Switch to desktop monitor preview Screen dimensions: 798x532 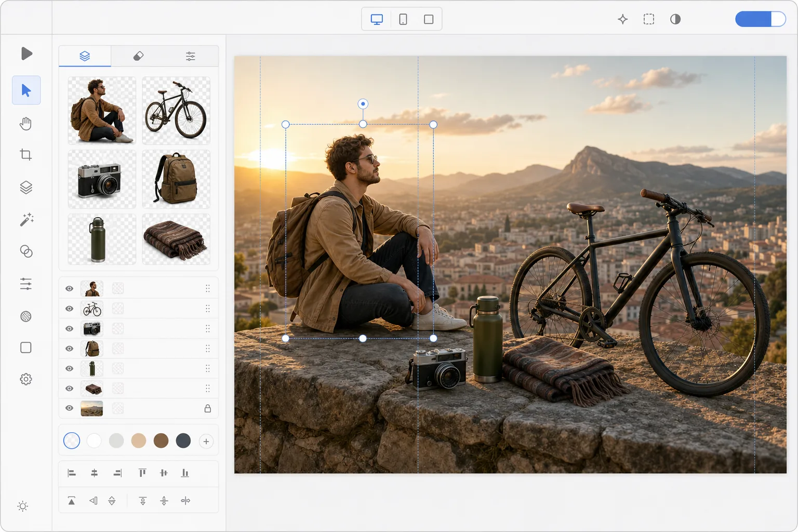point(377,19)
